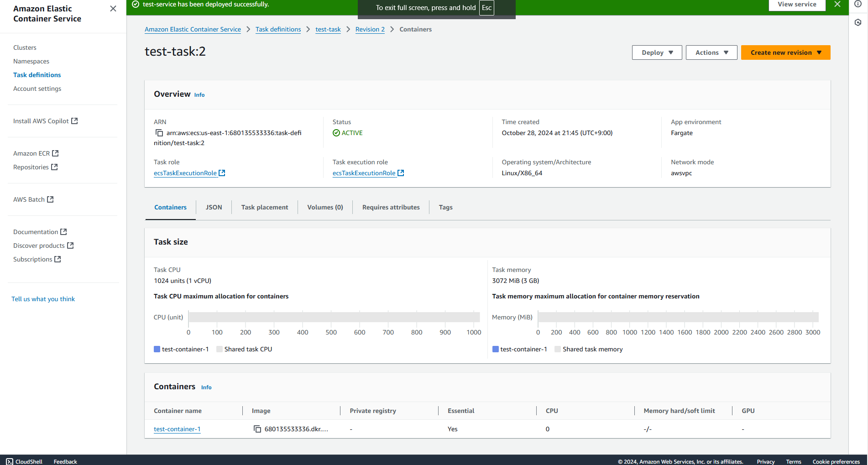Click external link icon beside Discover products

point(70,246)
